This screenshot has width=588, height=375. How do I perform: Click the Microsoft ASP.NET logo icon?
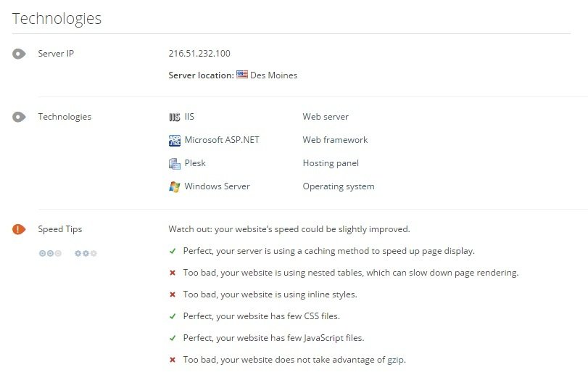click(175, 141)
